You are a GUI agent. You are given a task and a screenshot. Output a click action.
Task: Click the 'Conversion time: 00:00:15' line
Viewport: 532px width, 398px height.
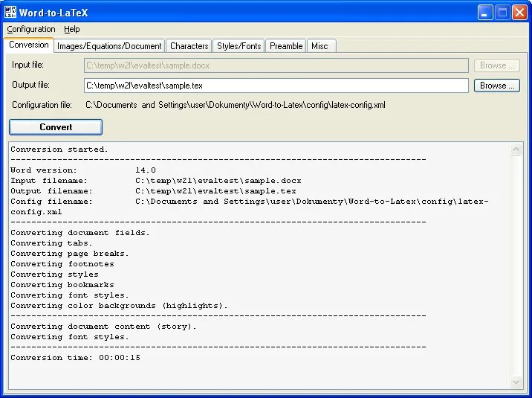75,358
